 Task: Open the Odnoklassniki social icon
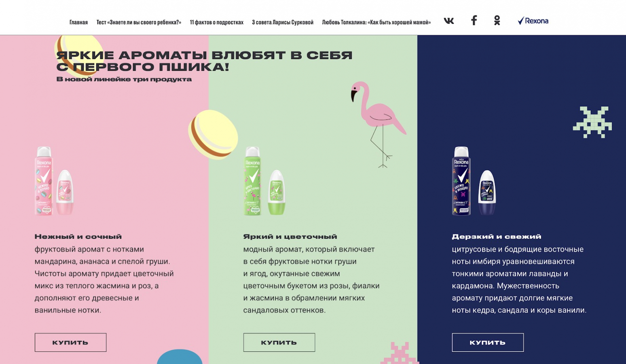497,20
